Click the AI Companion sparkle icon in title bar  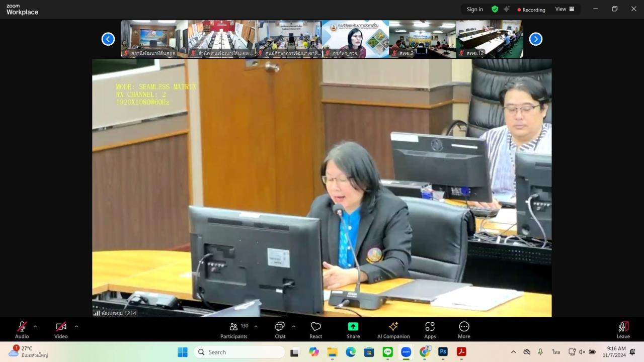[506, 9]
